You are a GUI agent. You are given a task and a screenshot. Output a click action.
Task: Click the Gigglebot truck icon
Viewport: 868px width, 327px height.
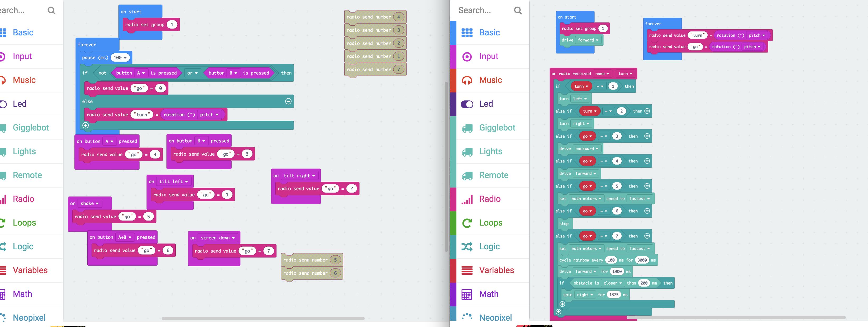(467, 128)
